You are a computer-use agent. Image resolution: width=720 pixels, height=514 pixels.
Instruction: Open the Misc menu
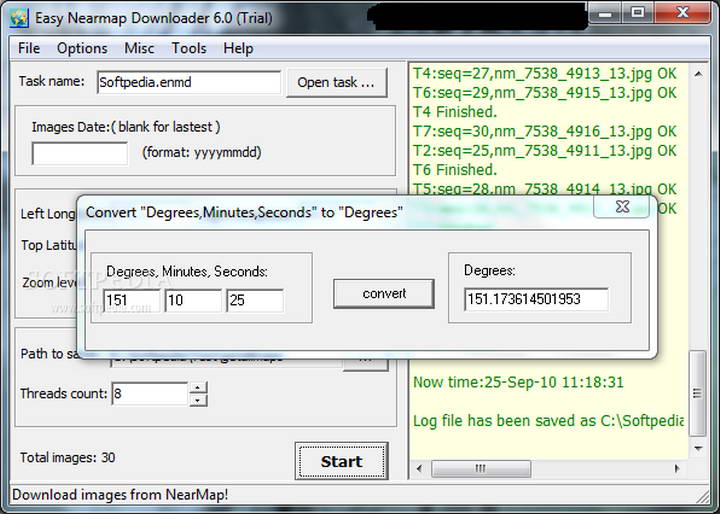tap(139, 48)
